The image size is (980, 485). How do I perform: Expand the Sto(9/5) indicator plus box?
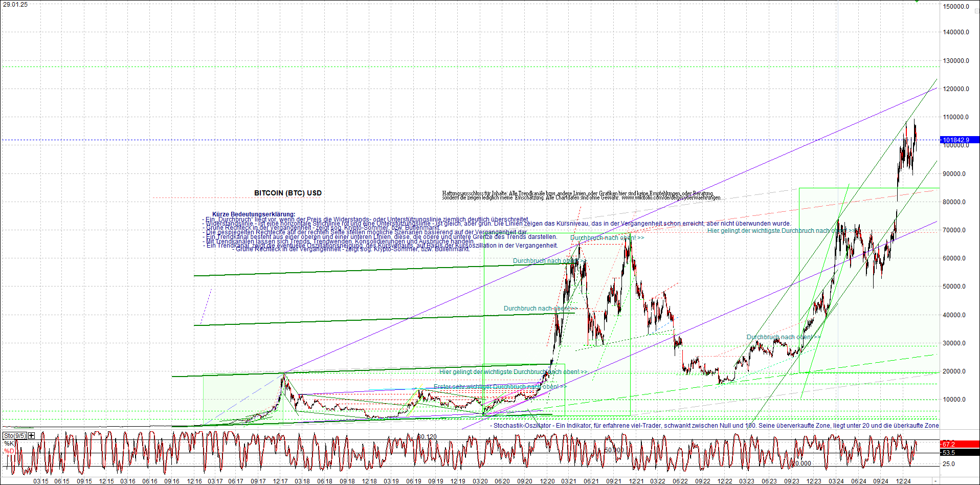31,435
